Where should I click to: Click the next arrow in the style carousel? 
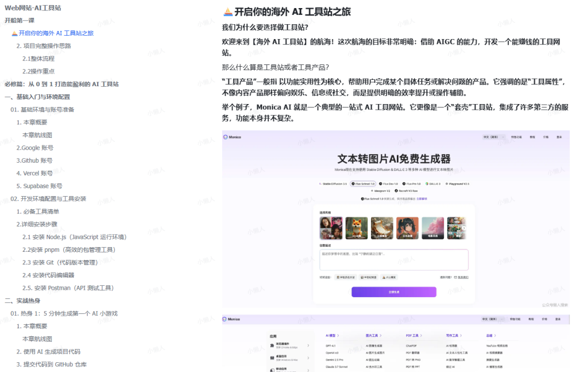[x=464, y=228]
